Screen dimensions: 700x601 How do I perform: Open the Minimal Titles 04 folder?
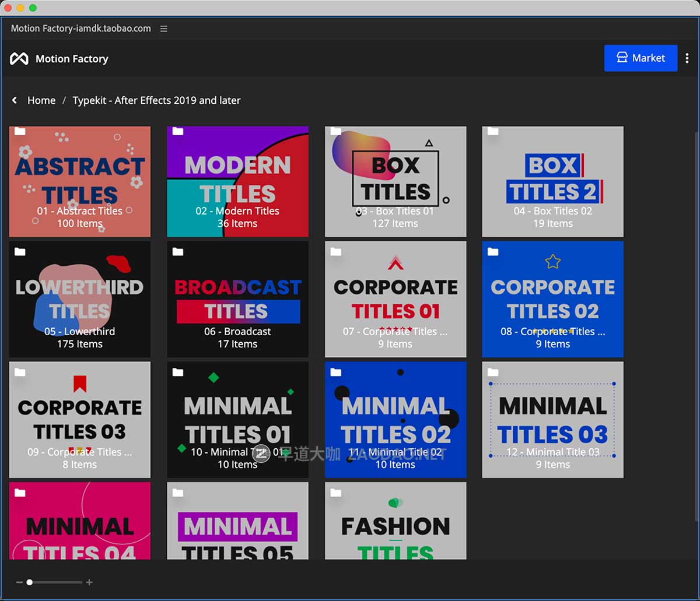(80, 521)
